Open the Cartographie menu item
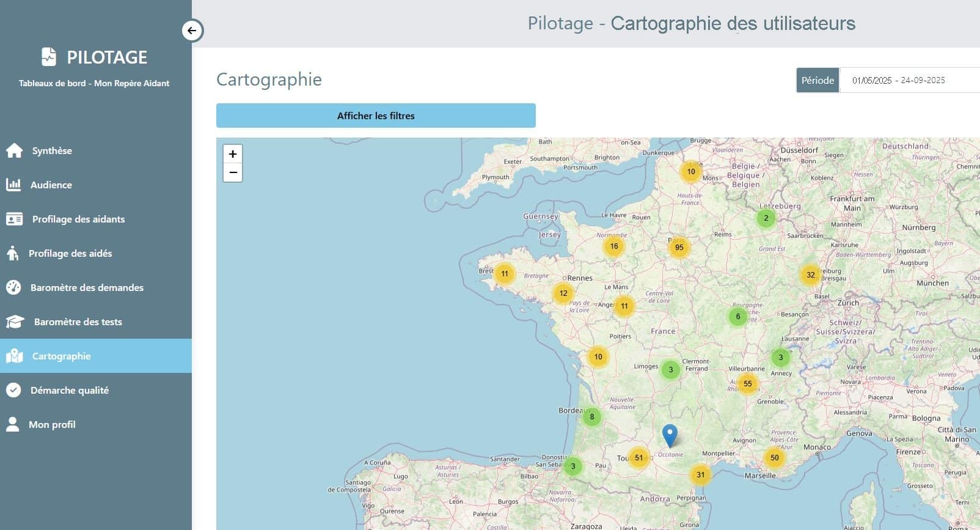Screen dimensions: 980x530 pyautogui.click(x=61, y=356)
